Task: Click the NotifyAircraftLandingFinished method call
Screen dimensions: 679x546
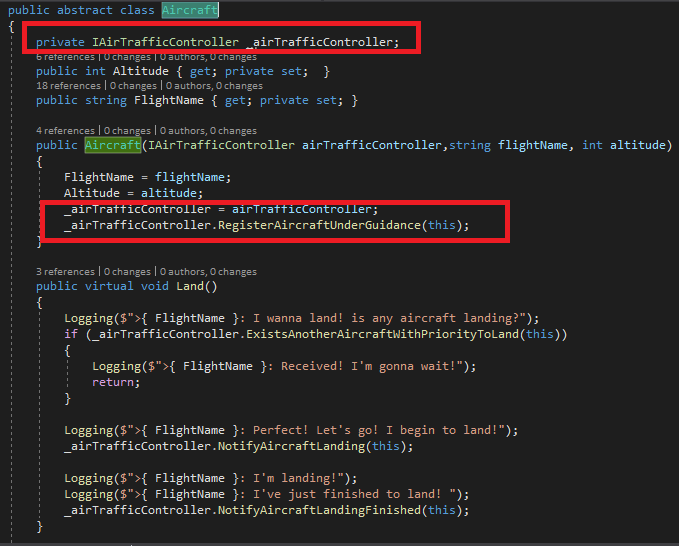Action: pyautogui.click(x=319, y=510)
